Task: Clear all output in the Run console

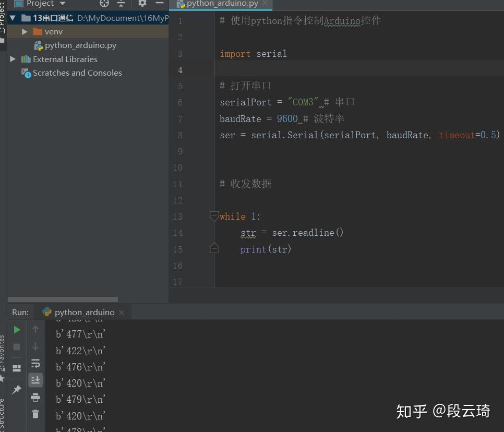Action: click(35, 414)
